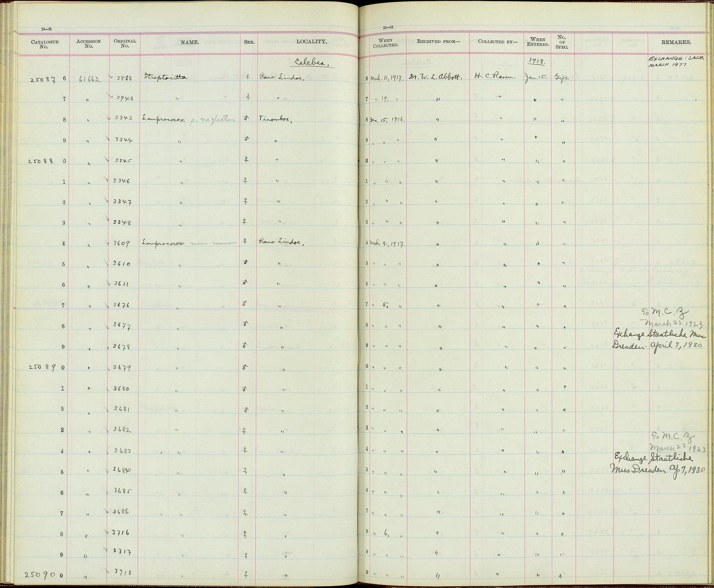Select catalogue number "25087"
Image resolution: width=714 pixels, height=588 pixels.
click(42, 80)
